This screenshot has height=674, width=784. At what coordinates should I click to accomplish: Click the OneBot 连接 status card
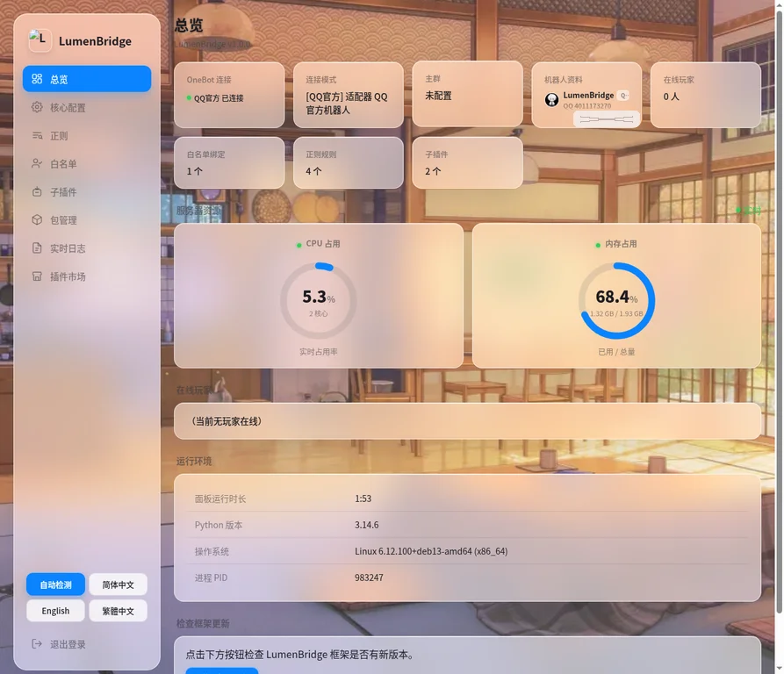(x=229, y=95)
